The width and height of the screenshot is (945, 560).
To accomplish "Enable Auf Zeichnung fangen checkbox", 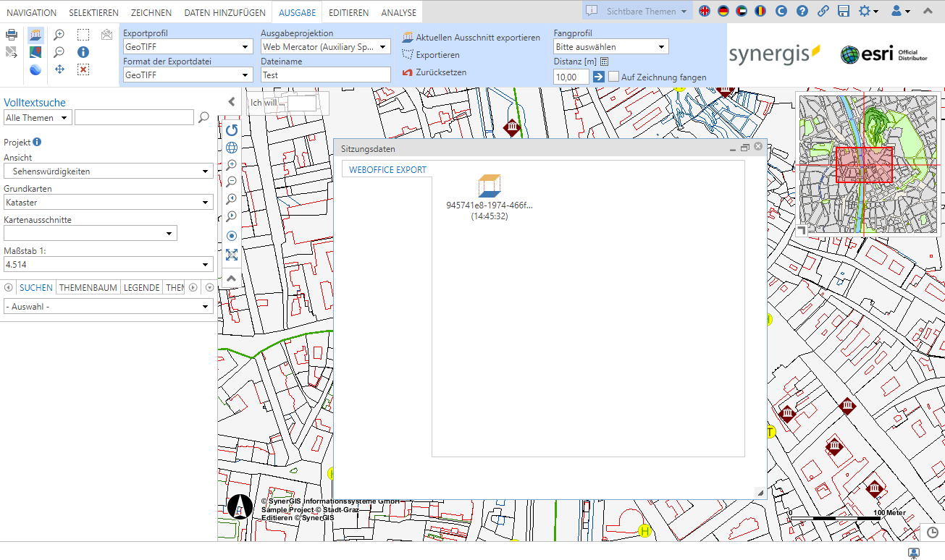I will [x=613, y=76].
